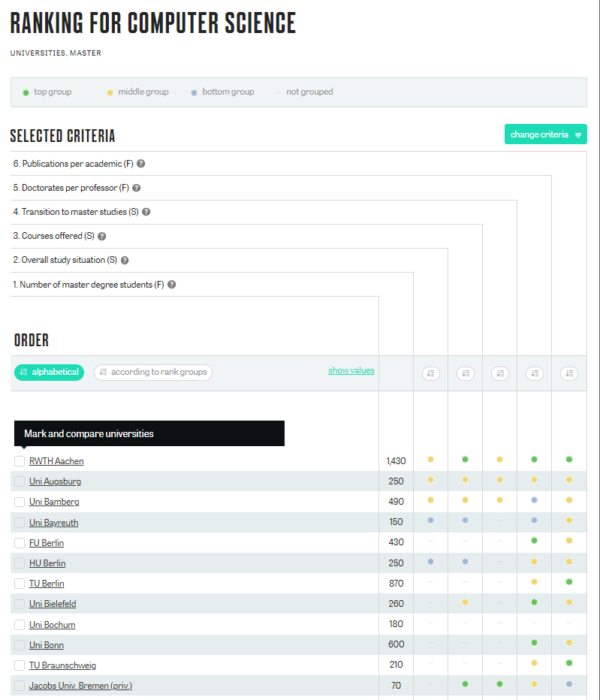Viewport: 600px width, 700px height.
Task: Check the TU Berlin compare checkbox
Action: pyautogui.click(x=20, y=584)
